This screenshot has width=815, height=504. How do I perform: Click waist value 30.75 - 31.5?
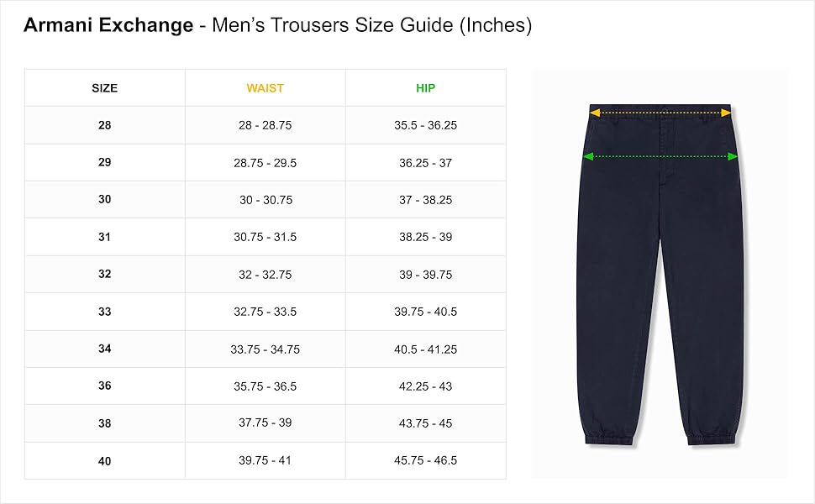tap(265, 237)
